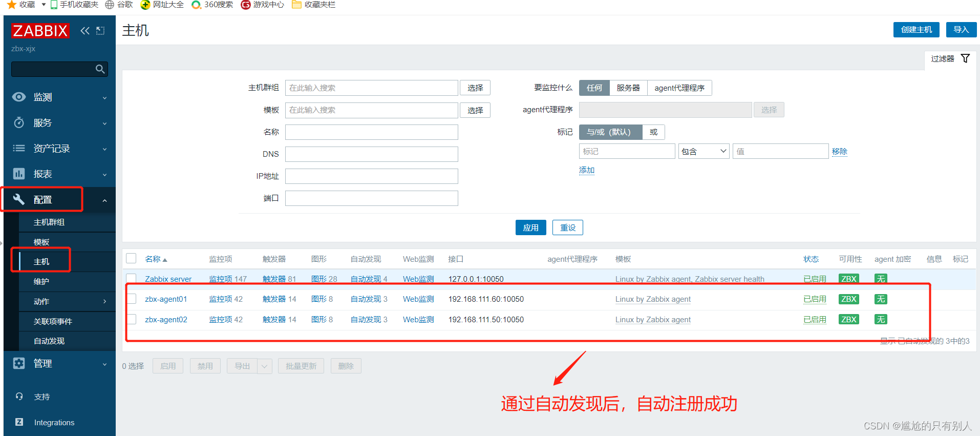Click ZBX availability badge for Zabbix server
This screenshot has height=436, width=980.
pyautogui.click(x=849, y=279)
